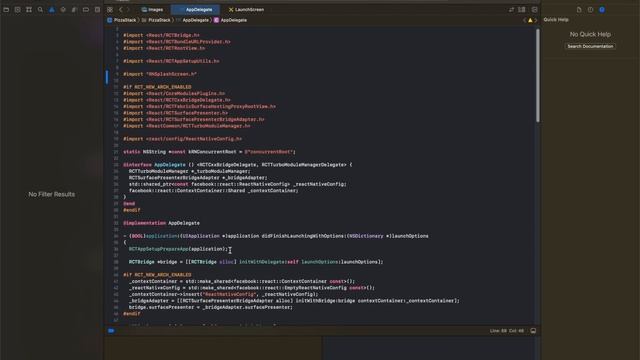Click the RCTAppSetupPrepareApp(application) line

pyautogui.click(x=178, y=249)
